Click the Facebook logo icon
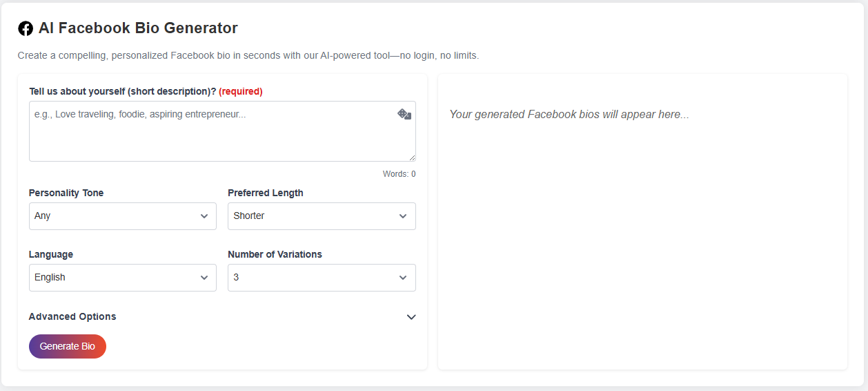Image resolution: width=868 pixels, height=391 pixels. (26, 28)
